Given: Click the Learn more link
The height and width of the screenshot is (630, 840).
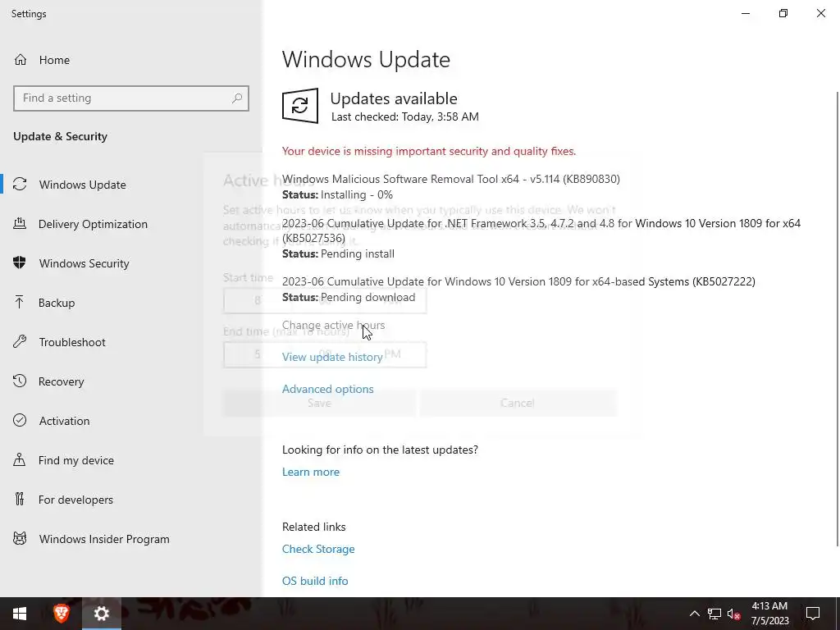Looking at the screenshot, I should click(311, 472).
